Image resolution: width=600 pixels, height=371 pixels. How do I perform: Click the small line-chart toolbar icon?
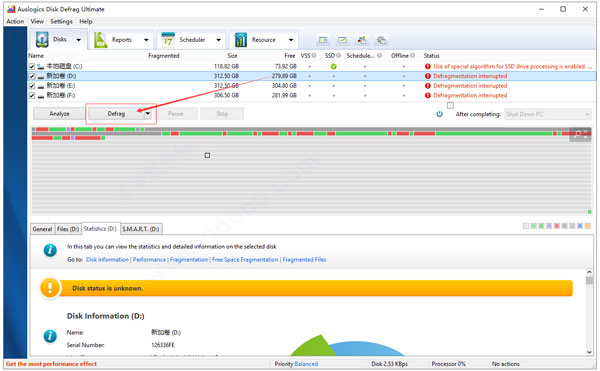pyautogui.click(x=342, y=40)
